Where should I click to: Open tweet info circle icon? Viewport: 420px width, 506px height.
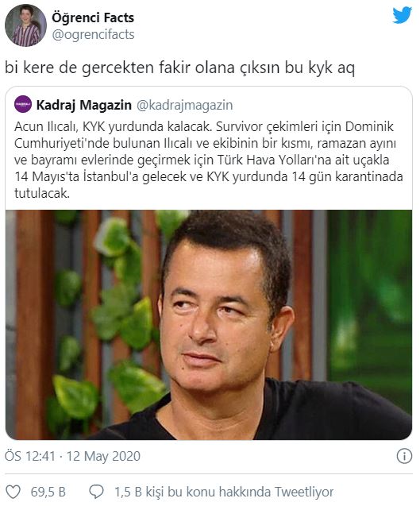point(404,456)
